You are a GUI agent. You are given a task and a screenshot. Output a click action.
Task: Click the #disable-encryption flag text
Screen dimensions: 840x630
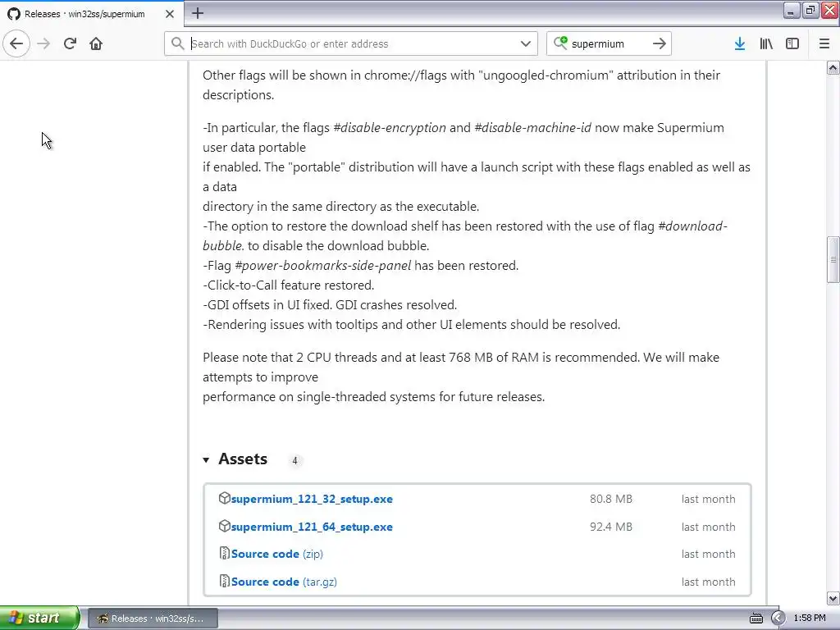pyautogui.click(x=390, y=127)
